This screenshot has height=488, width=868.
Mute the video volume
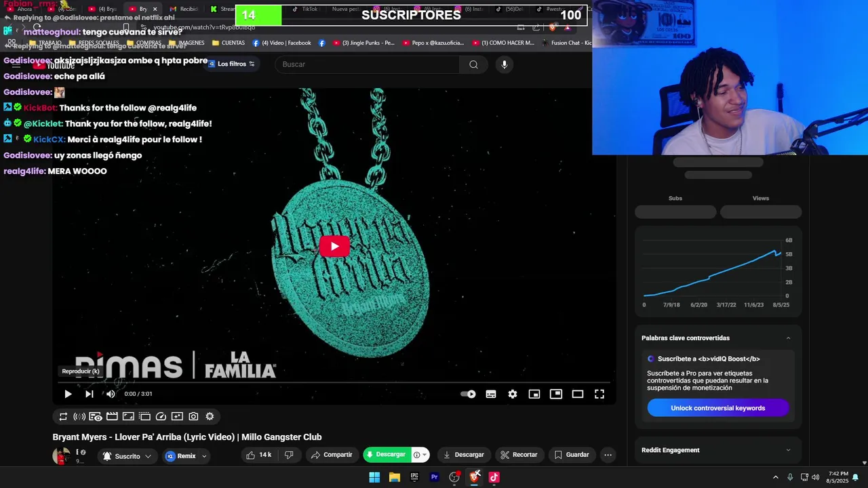111,394
